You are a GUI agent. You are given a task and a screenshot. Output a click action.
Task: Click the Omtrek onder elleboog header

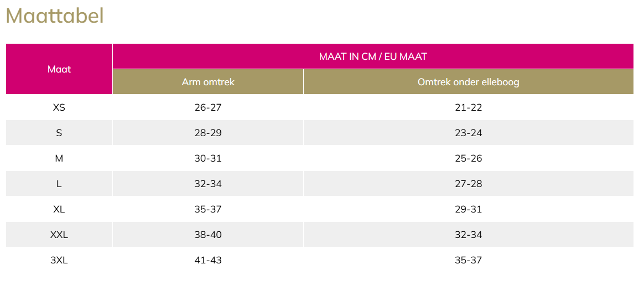pyautogui.click(x=468, y=82)
